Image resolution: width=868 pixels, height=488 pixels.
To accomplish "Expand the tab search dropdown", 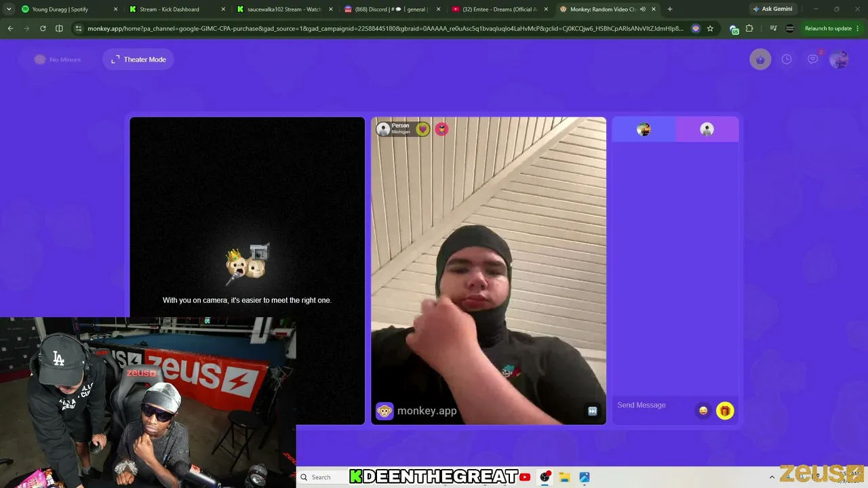I will click(x=9, y=9).
